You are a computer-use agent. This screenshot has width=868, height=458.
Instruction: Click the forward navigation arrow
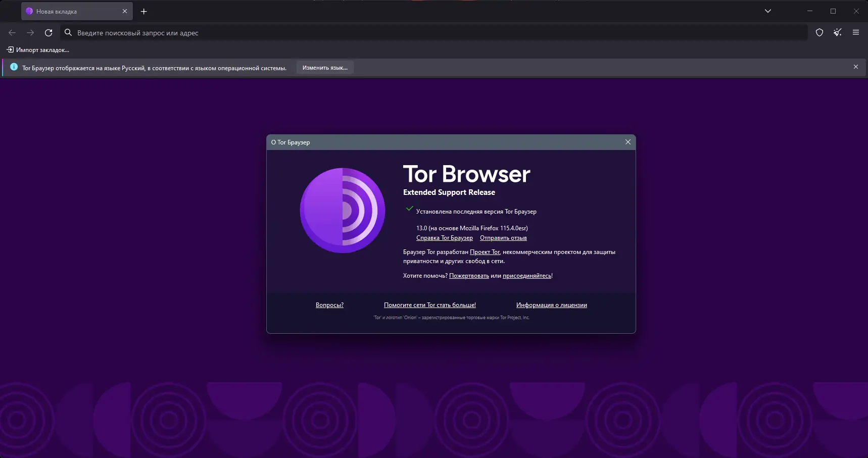30,33
